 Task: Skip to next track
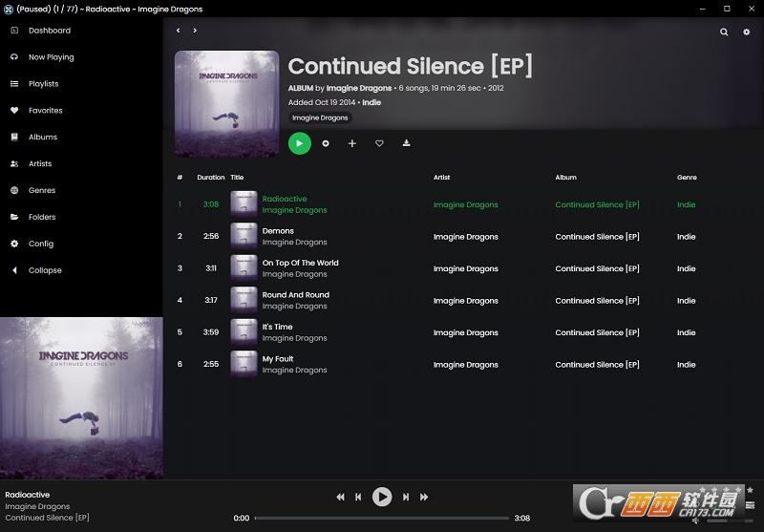point(405,497)
